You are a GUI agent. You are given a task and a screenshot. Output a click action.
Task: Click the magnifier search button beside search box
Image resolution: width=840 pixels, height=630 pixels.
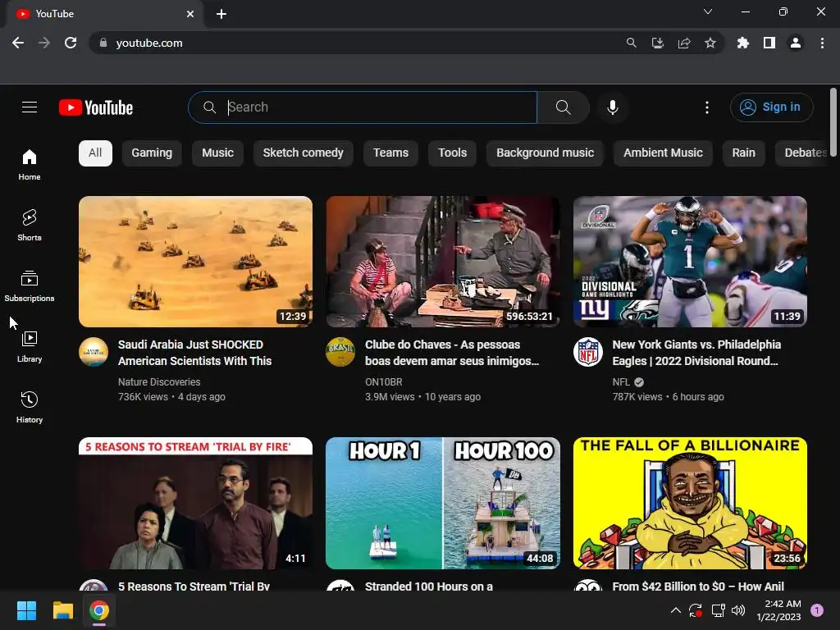pyautogui.click(x=563, y=107)
